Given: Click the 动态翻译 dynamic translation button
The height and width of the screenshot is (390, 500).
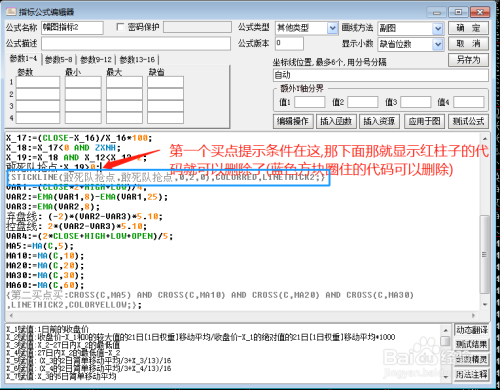Looking at the screenshot, I should (x=471, y=330).
